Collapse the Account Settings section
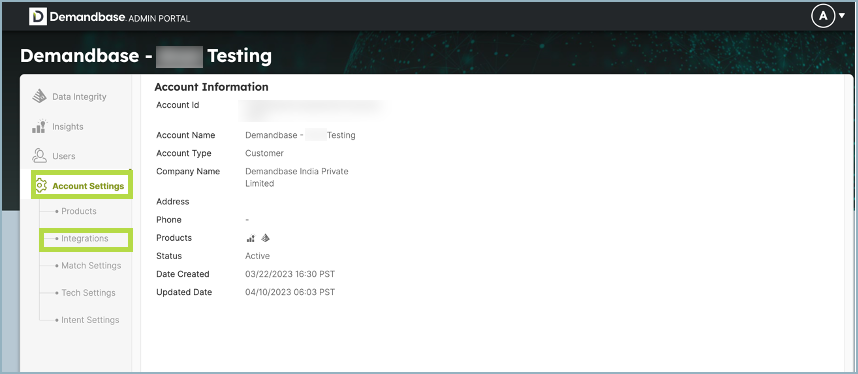Viewport: 858px width, 374px height. coord(81,186)
